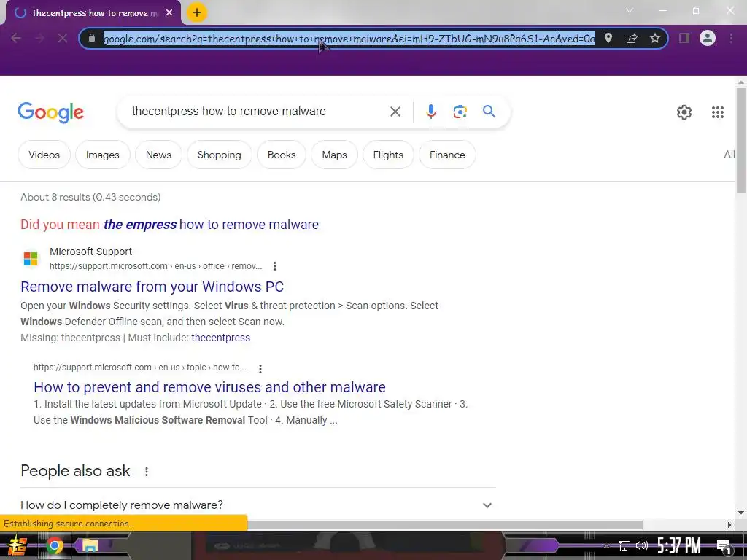This screenshot has width=747, height=560.
Task: Click the horizontal scrollbar right arrow
Action: [x=729, y=525]
